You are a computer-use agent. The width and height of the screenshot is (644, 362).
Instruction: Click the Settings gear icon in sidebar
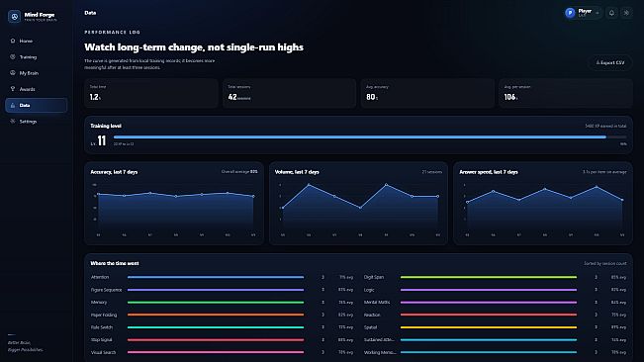click(x=13, y=121)
